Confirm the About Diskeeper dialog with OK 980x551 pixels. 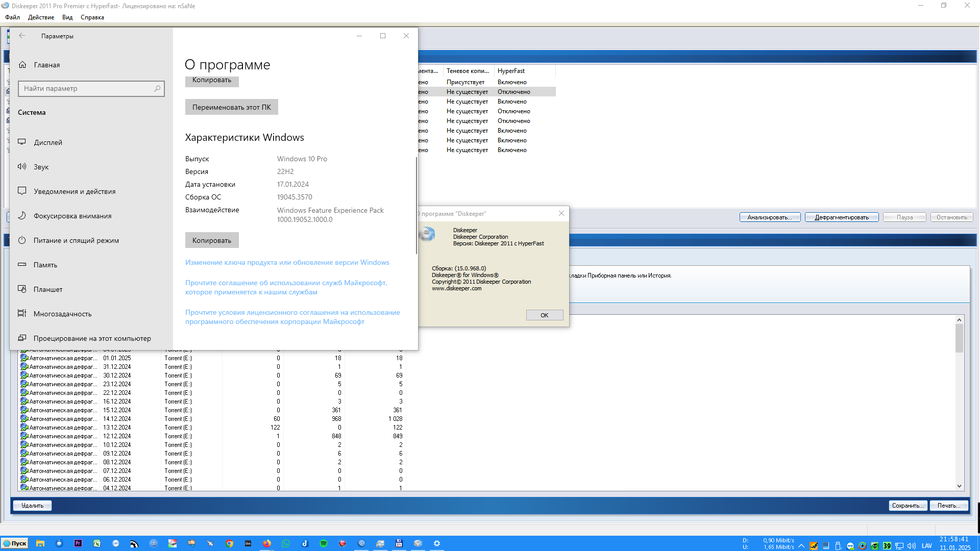pyautogui.click(x=545, y=315)
